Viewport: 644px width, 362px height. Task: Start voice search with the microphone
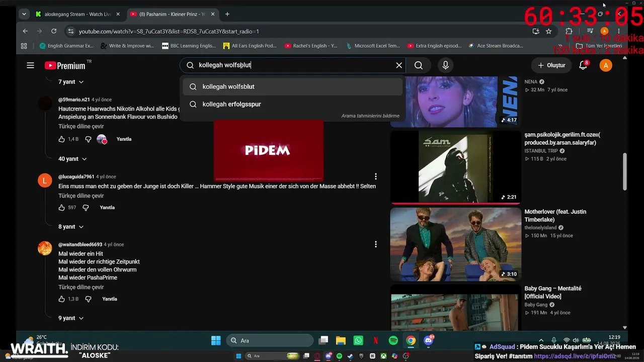click(x=445, y=65)
